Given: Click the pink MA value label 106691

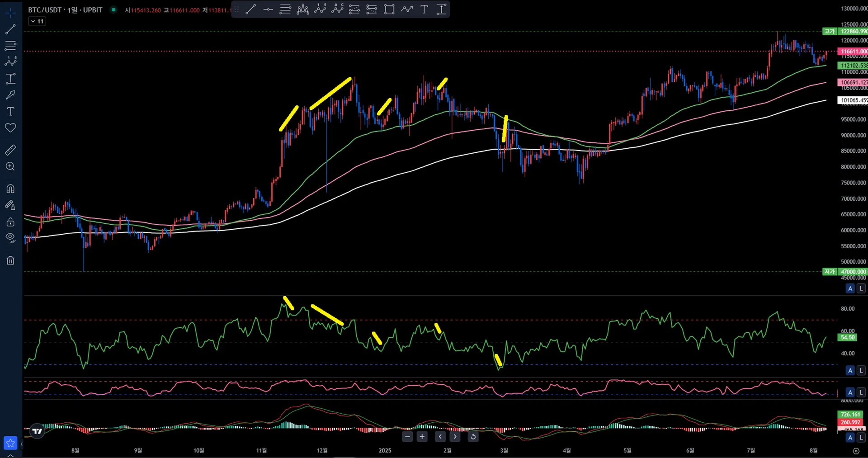Looking at the screenshot, I should pyautogui.click(x=853, y=82).
